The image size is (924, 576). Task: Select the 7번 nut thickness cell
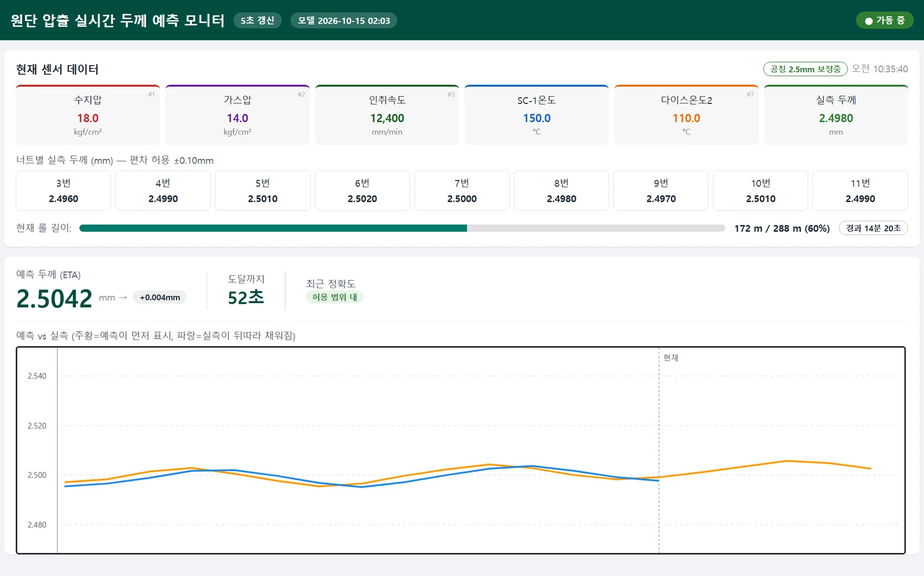(462, 191)
